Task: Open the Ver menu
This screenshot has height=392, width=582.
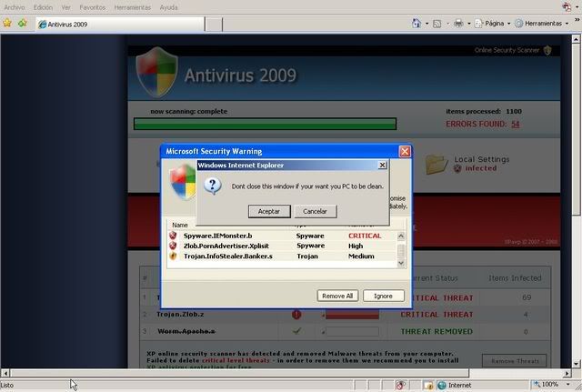Action: [65, 7]
